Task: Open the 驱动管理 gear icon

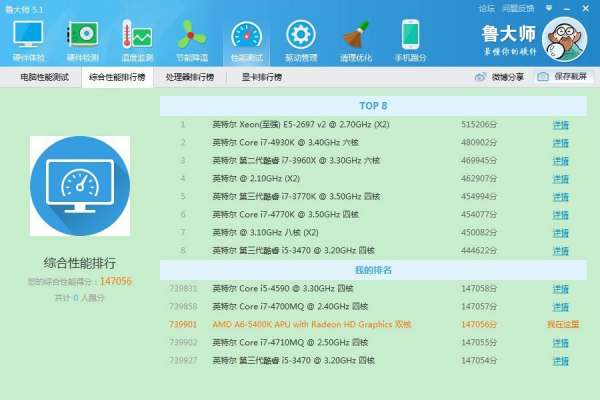Action: click(x=301, y=34)
